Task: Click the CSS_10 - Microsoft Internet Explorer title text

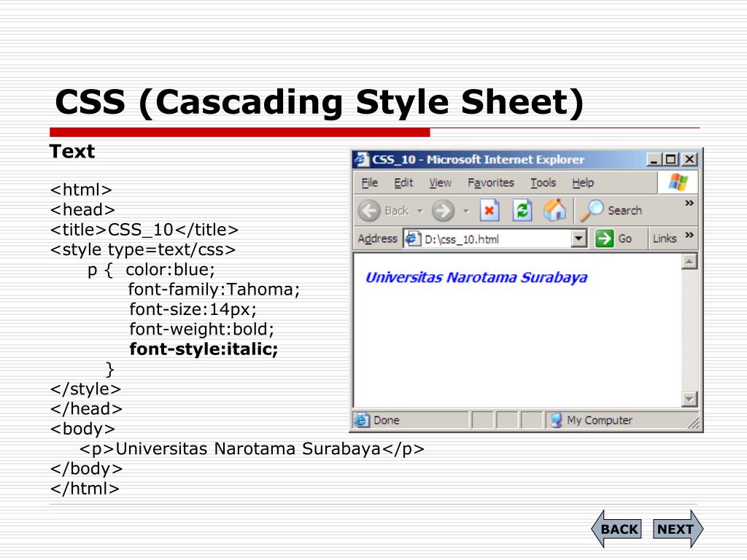Action: [478, 160]
